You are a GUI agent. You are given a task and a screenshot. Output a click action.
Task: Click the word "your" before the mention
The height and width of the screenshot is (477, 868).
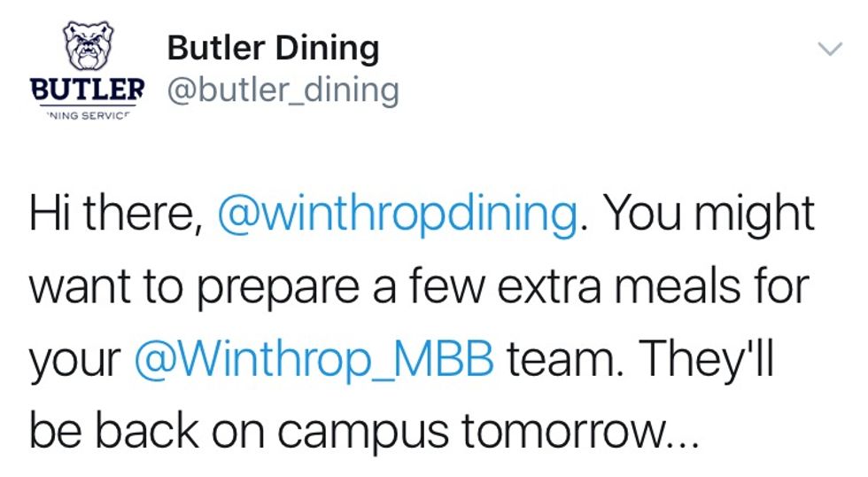pyautogui.click(x=75, y=362)
